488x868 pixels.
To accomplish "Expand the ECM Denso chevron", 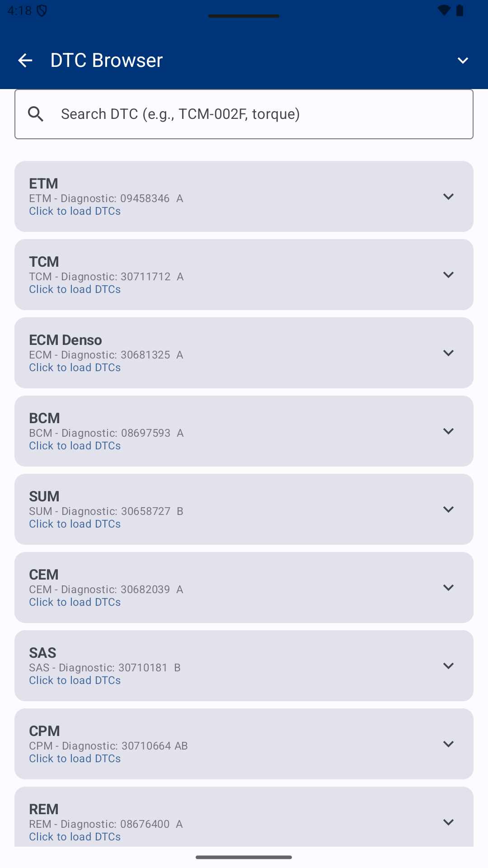I will [x=448, y=353].
